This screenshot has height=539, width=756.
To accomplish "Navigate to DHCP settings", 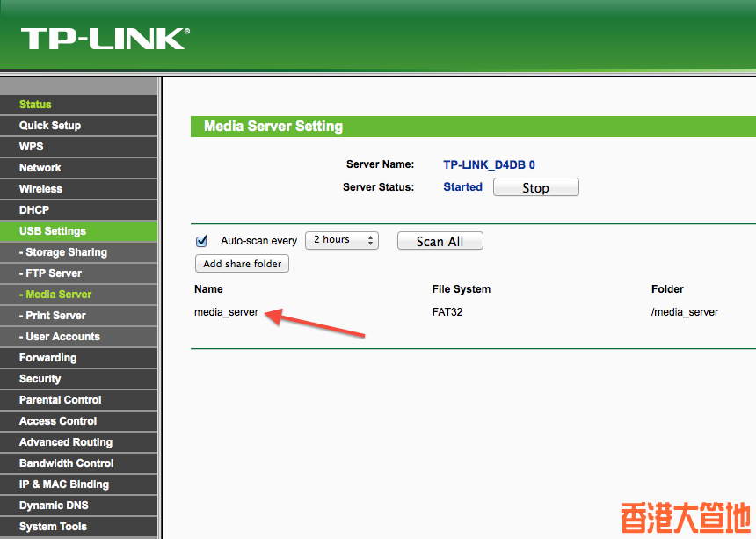I will tap(78, 210).
